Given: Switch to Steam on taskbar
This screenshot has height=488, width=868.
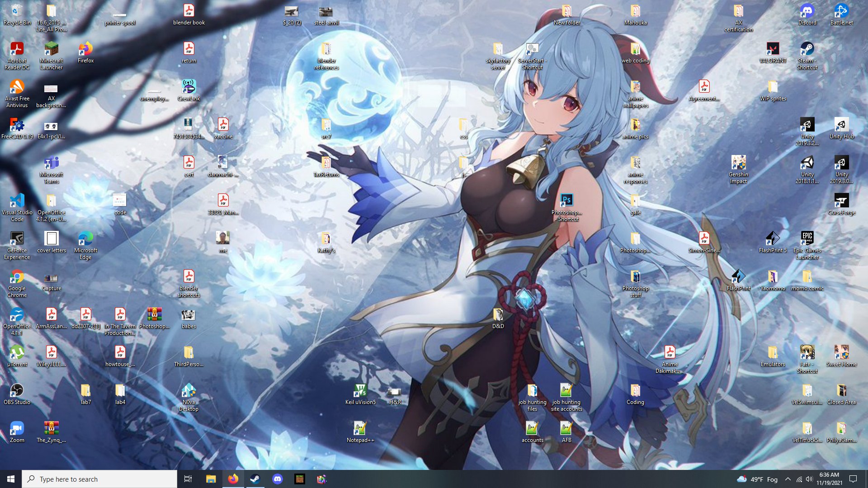Looking at the screenshot, I should tap(255, 479).
